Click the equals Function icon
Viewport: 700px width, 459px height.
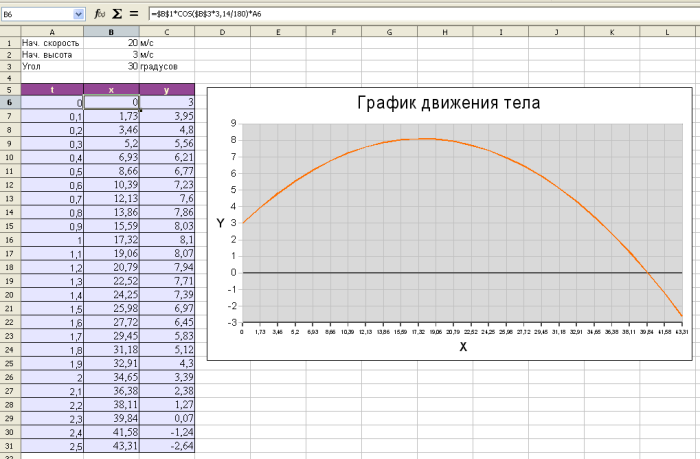point(134,14)
